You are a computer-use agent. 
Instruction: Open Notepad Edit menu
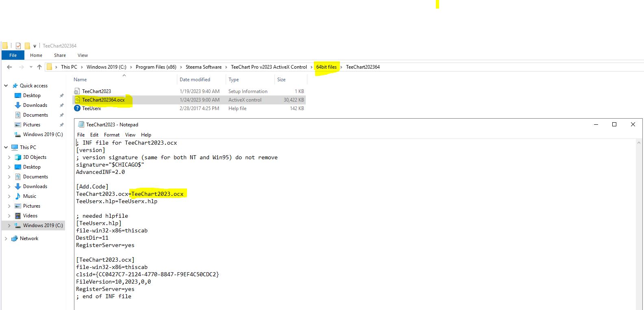pos(94,135)
